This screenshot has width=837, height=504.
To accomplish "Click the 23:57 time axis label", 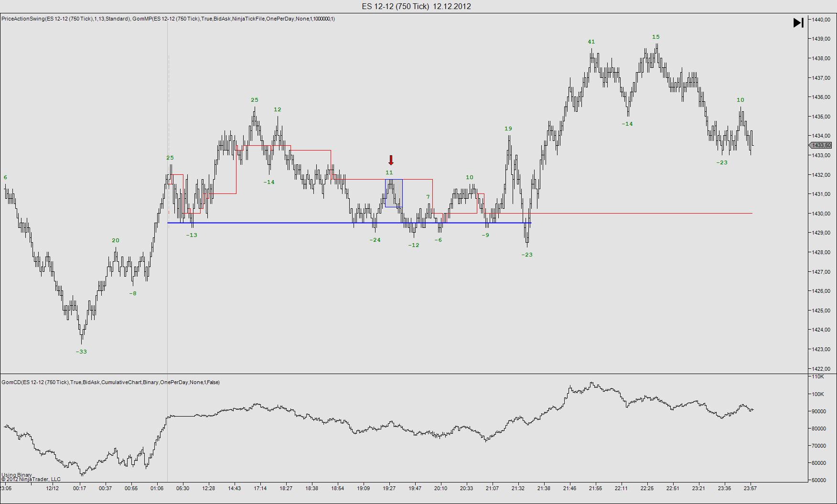I will (750, 488).
